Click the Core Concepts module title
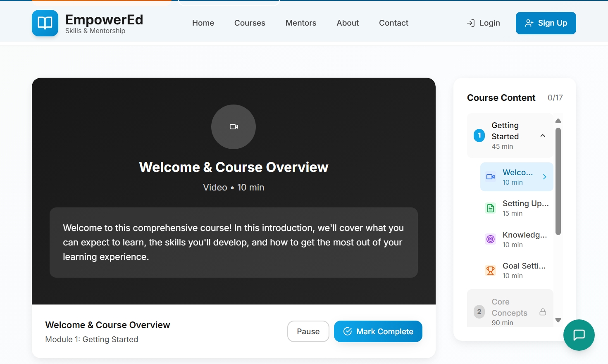Screen dimensions: 608x364 [509, 307]
